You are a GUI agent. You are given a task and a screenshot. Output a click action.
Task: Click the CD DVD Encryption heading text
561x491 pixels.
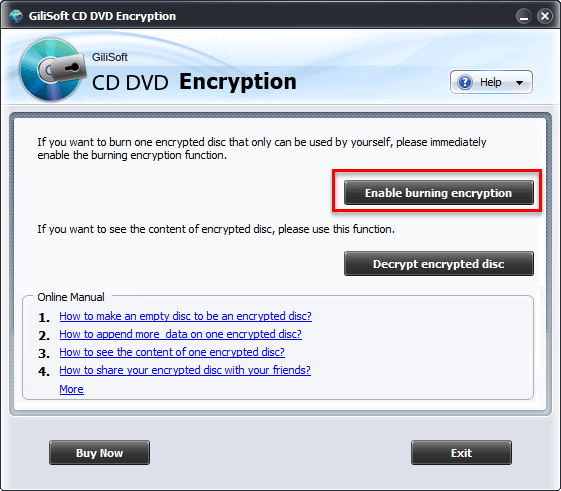coord(194,82)
